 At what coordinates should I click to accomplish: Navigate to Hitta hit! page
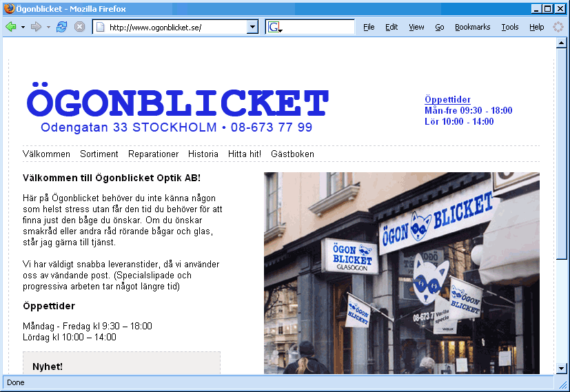coord(245,154)
